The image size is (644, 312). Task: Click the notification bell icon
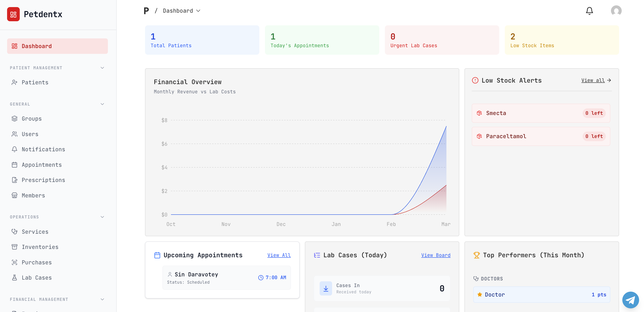coord(589,11)
